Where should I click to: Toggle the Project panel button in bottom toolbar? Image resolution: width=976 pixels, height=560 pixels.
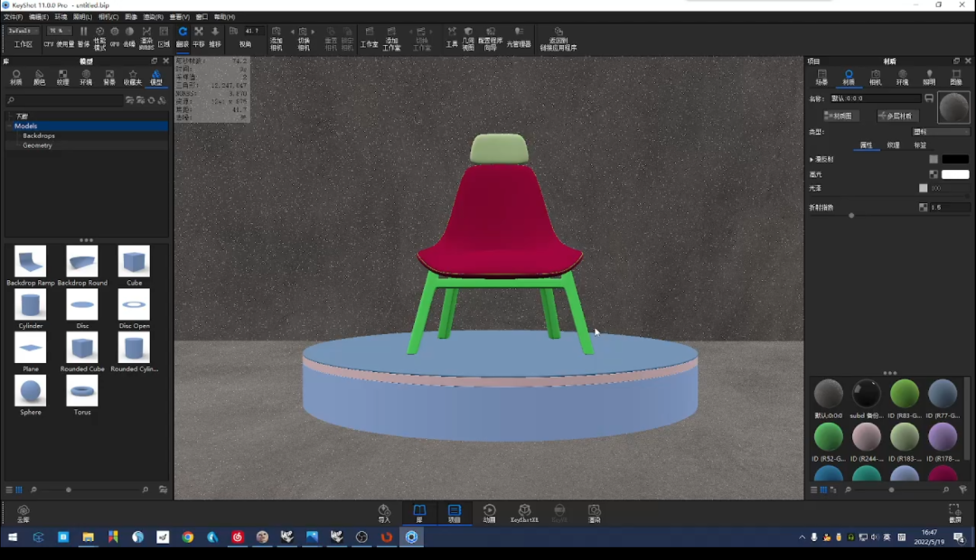click(x=455, y=513)
